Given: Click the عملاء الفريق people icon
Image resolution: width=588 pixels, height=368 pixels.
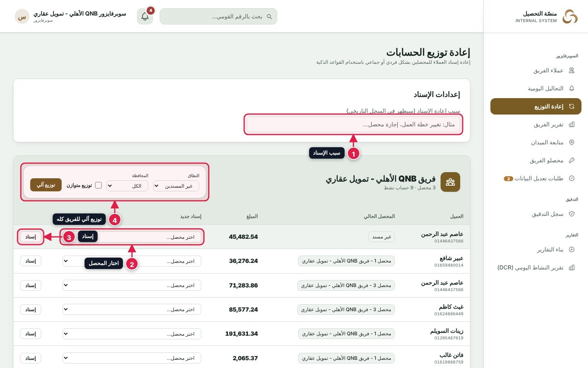Looking at the screenshot, I should coord(572,70).
